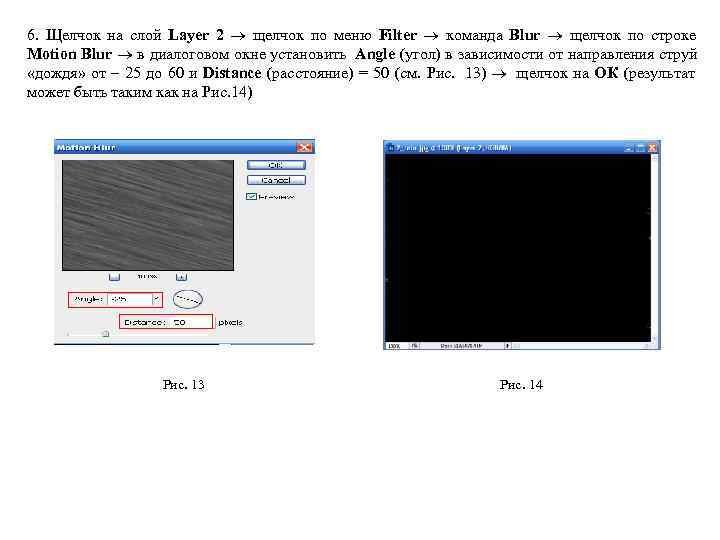Image resolution: width=720 pixels, height=540 pixels.
Task: Close the Motion Blur dialog
Action: pyautogui.click(x=304, y=147)
